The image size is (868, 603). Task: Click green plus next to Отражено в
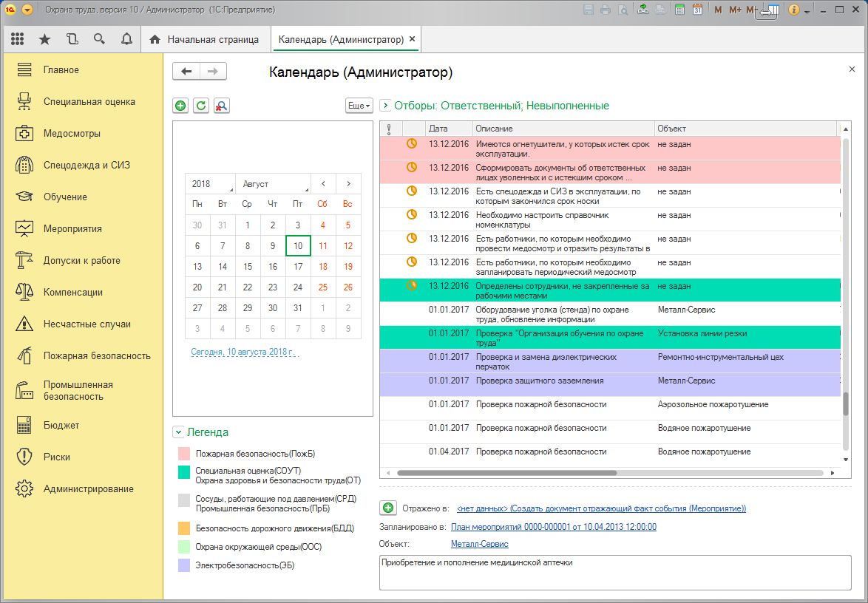pos(387,508)
